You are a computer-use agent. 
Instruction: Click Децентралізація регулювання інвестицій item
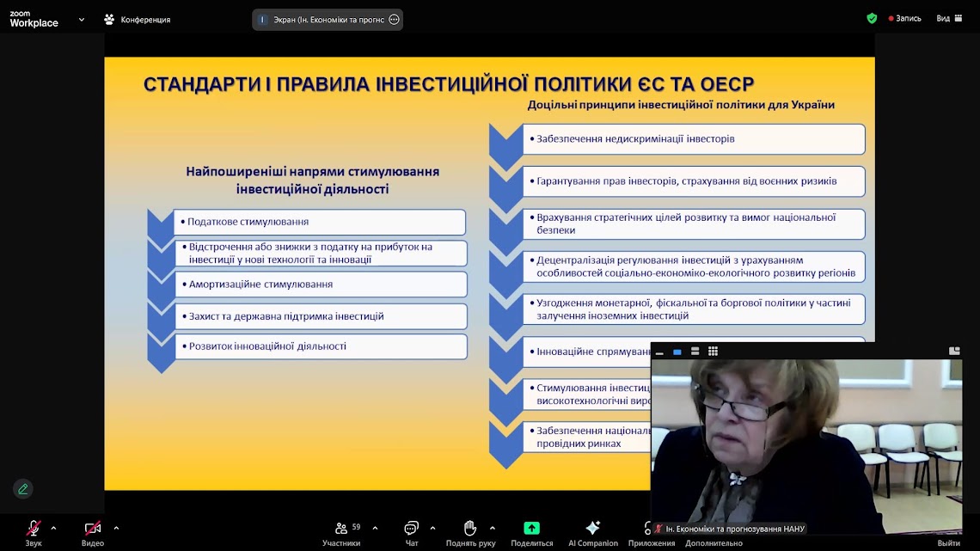(x=694, y=266)
